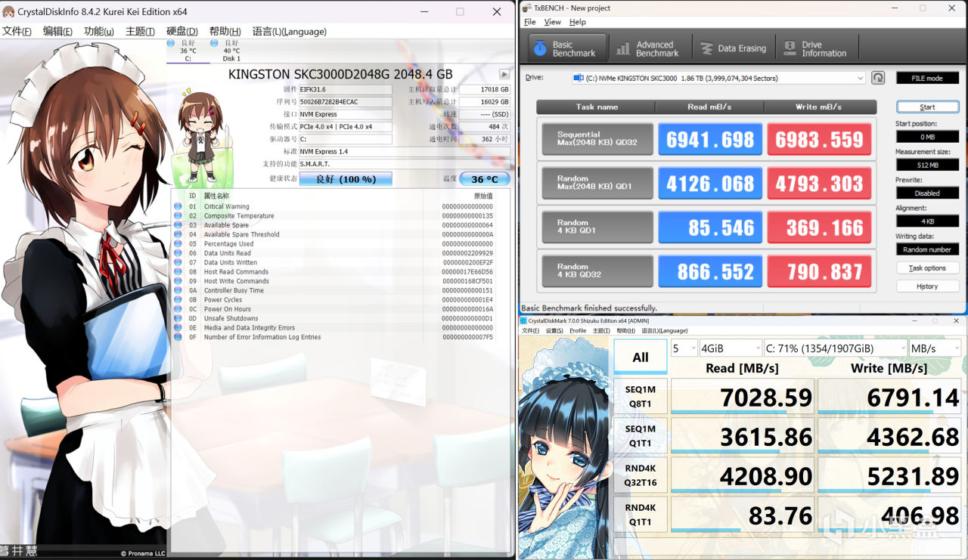Viewport: 968px width, 560px height.
Task: Open the 文件 menu in CrystalDiskInfo
Action: click(17, 32)
